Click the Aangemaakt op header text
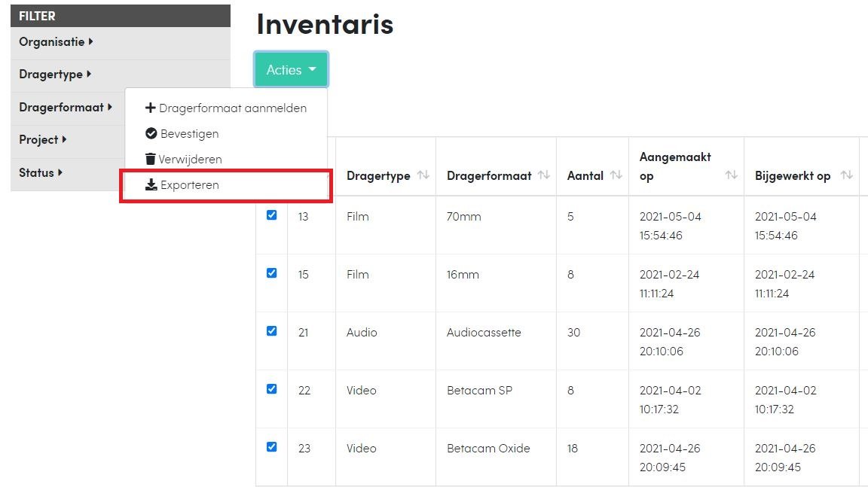The height and width of the screenshot is (487, 868). click(x=675, y=166)
